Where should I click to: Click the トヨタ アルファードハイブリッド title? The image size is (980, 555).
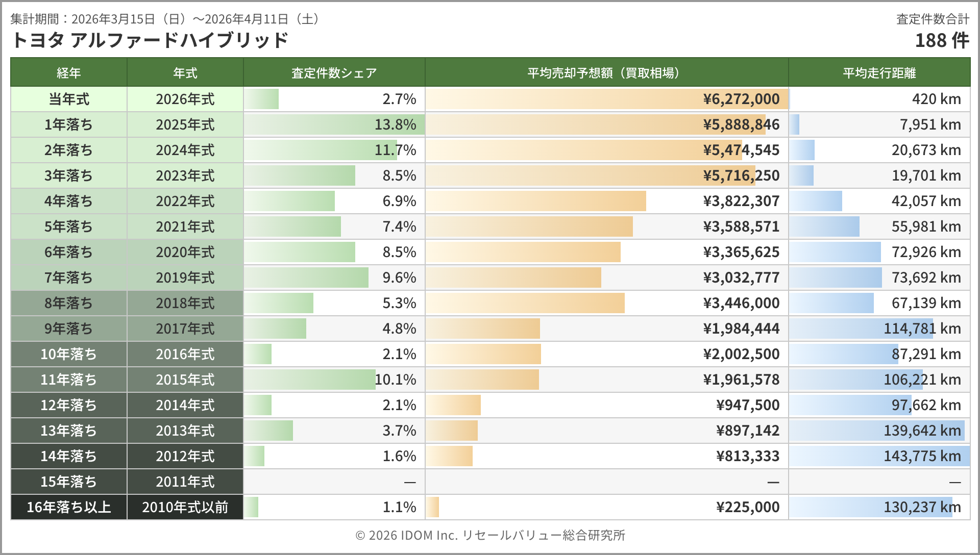coord(150,40)
